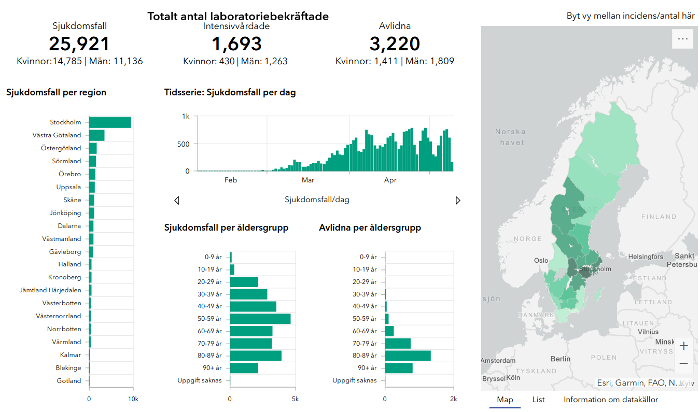Click the Norrbotten region label
This screenshot has height=412, width=700.
point(64,329)
